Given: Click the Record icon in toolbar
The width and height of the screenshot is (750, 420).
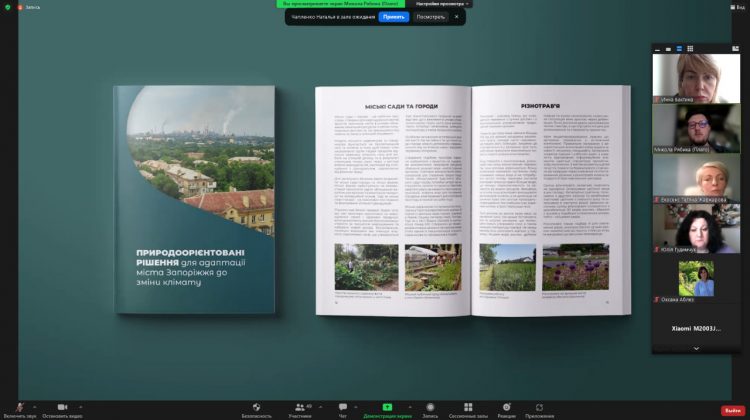Looking at the screenshot, I should click(430, 407).
